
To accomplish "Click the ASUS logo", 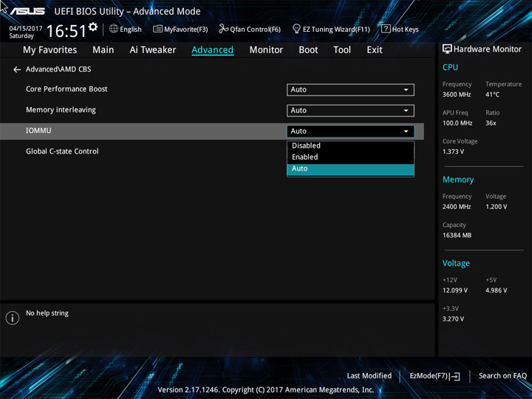I will 27,11.
